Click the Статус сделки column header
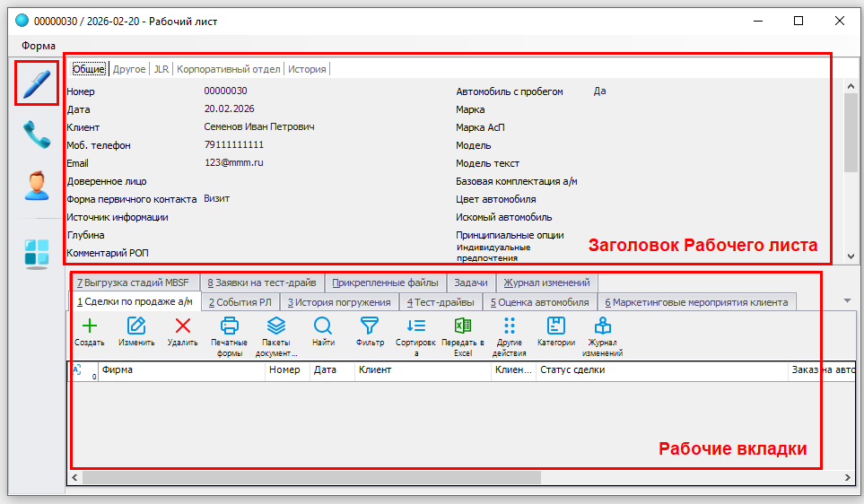The width and height of the screenshot is (864, 504). 572,369
